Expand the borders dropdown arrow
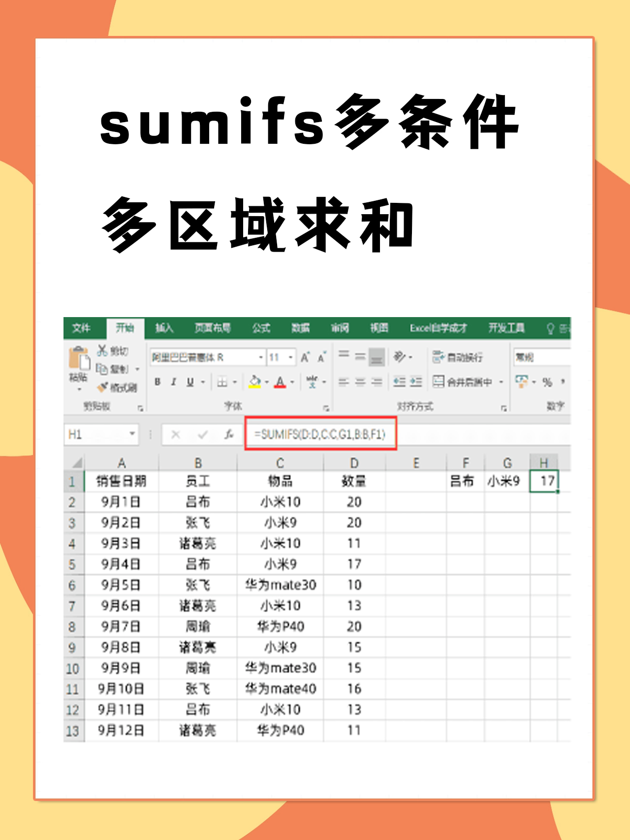 [235, 382]
